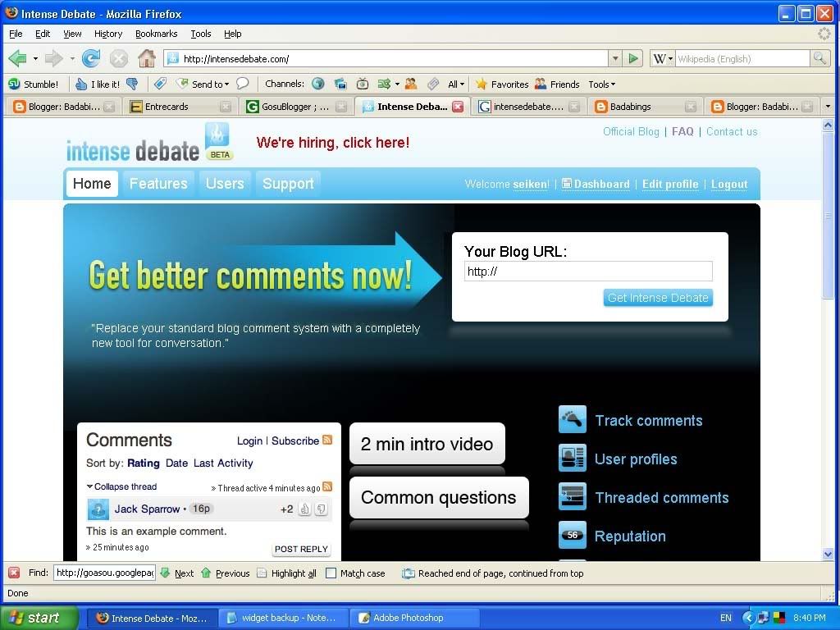
Task: Click the Stumble! toolbar button
Action: pyautogui.click(x=33, y=84)
